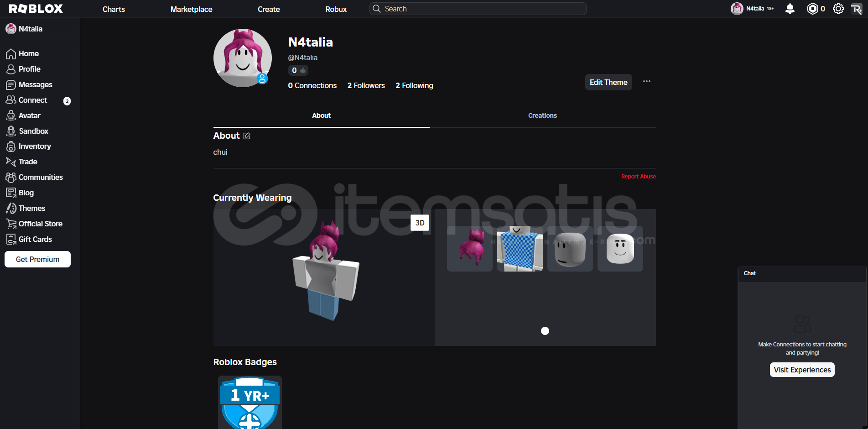
Task: Click the 3D avatar figure preview
Action: pyautogui.click(x=326, y=271)
